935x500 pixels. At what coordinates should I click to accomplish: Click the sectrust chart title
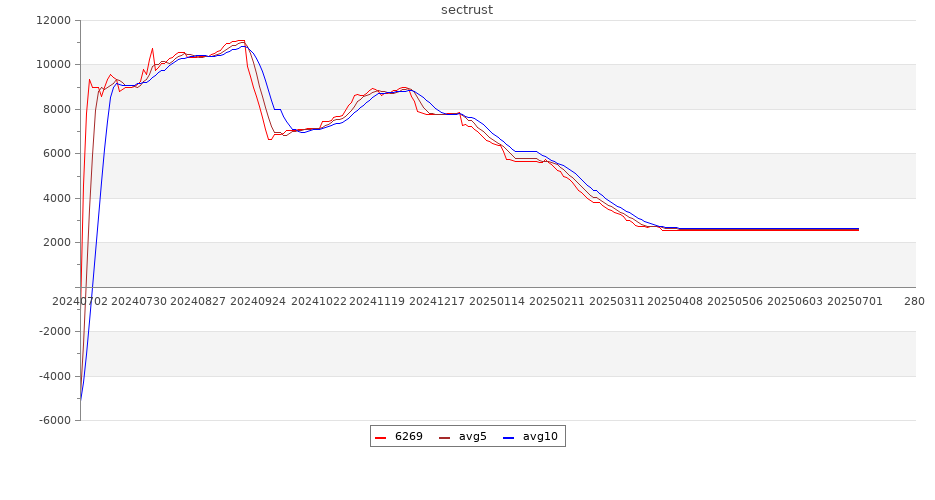(467, 10)
